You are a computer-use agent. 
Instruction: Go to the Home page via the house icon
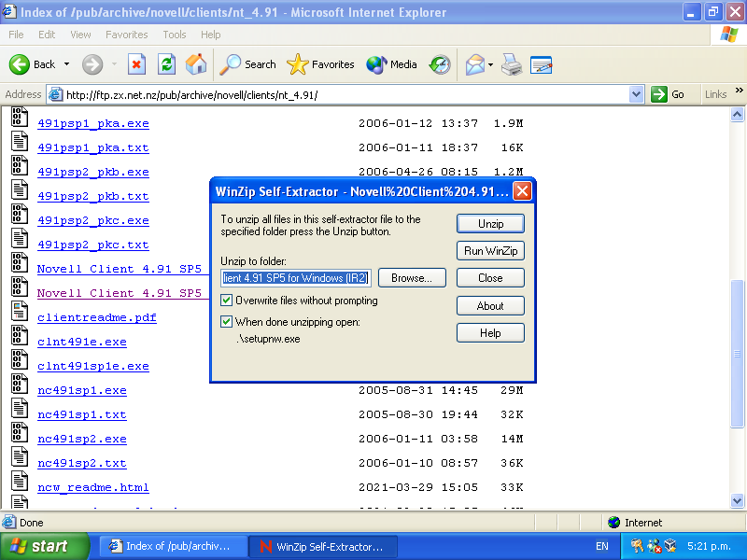pyautogui.click(x=196, y=64)
